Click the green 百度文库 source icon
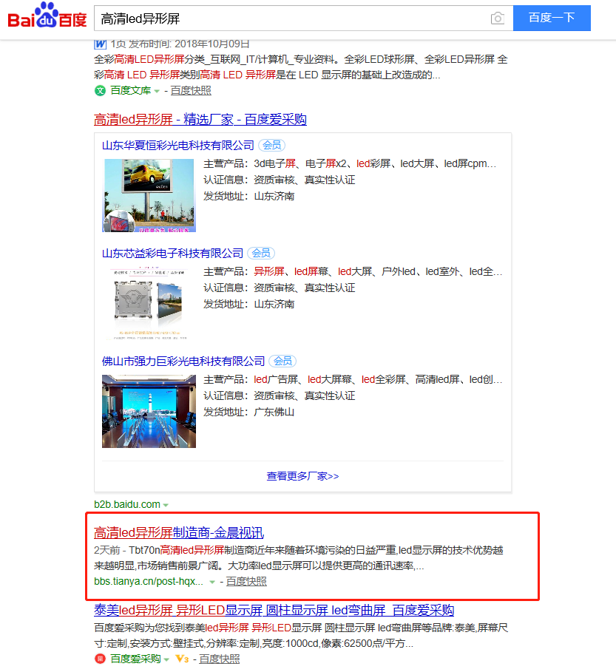616x672 pixels. tap(100, 90)
